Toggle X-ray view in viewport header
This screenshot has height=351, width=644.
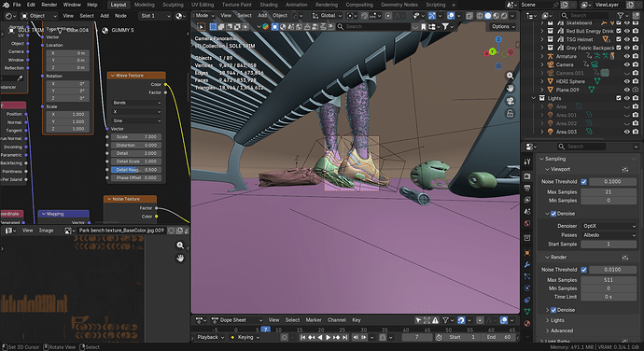click(x=469, y=16)
